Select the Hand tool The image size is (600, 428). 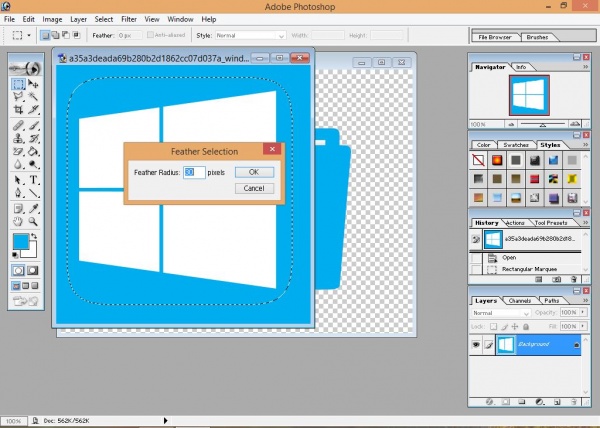tap(19, 221)
